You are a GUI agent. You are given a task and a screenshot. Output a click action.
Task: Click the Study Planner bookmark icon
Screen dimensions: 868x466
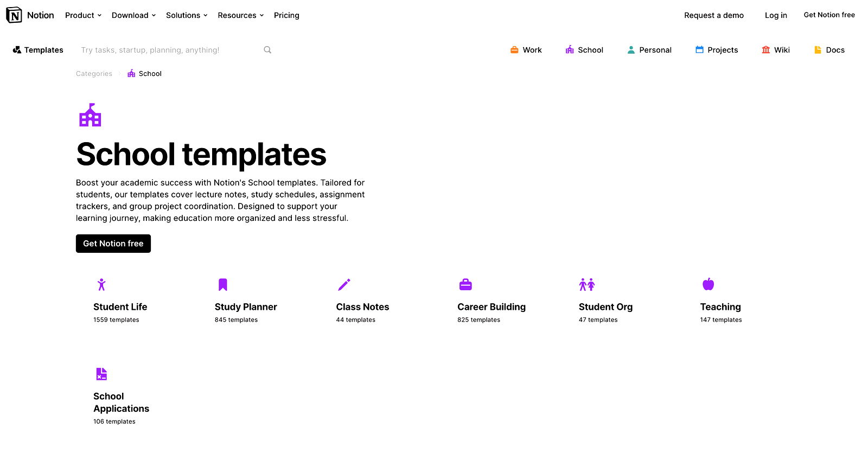(223, 284)
